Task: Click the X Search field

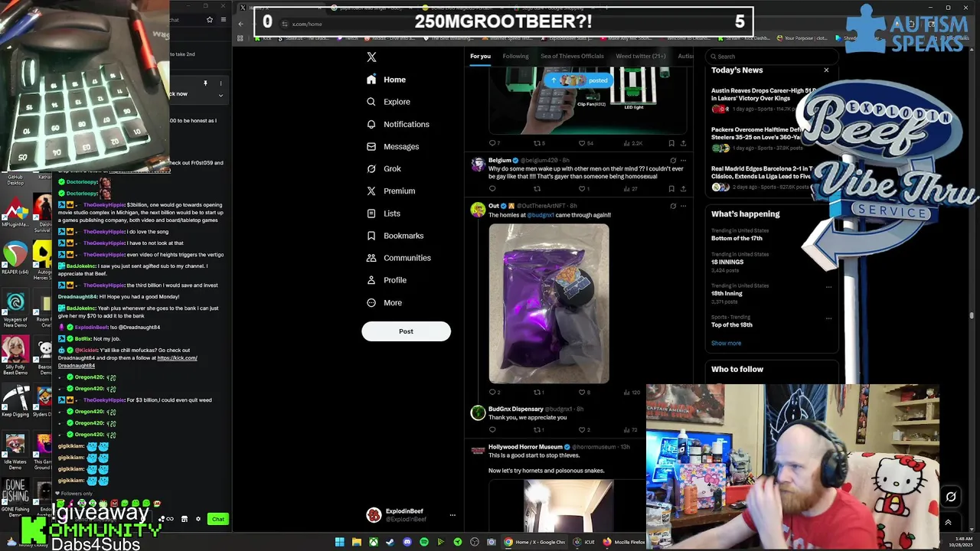Action: tap(770, 56)
